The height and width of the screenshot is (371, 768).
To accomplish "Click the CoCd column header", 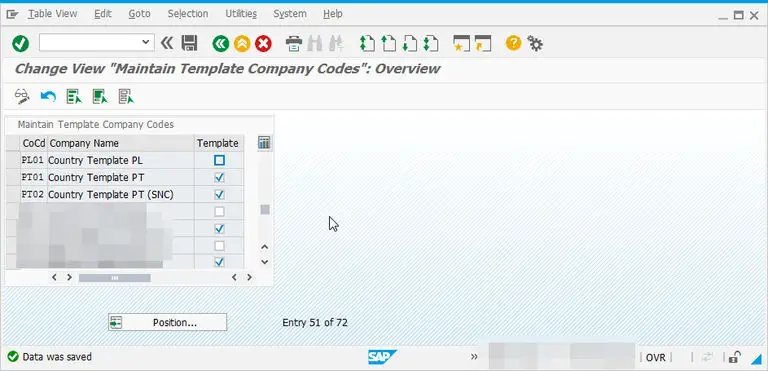I will tap(34, 143).
